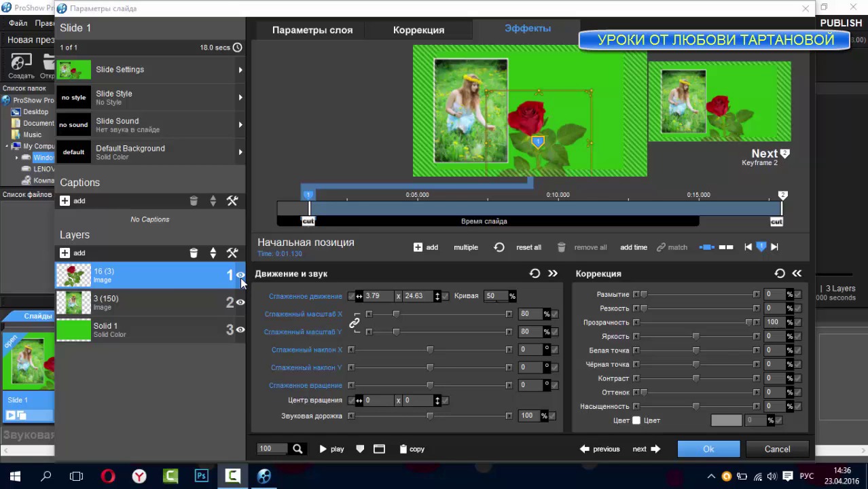
Task: Expand the Slide Settings section
Action: click(x=240, y=70)
